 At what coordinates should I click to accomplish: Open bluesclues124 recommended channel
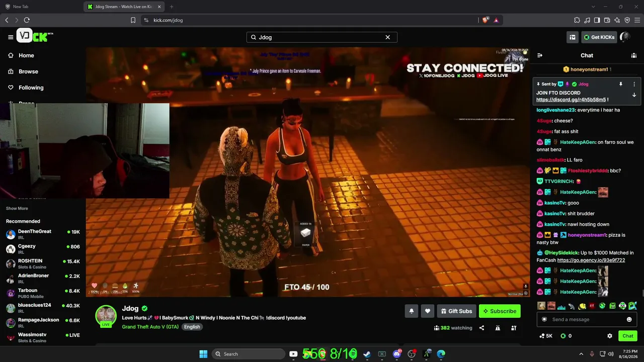(x=43, y=308)
